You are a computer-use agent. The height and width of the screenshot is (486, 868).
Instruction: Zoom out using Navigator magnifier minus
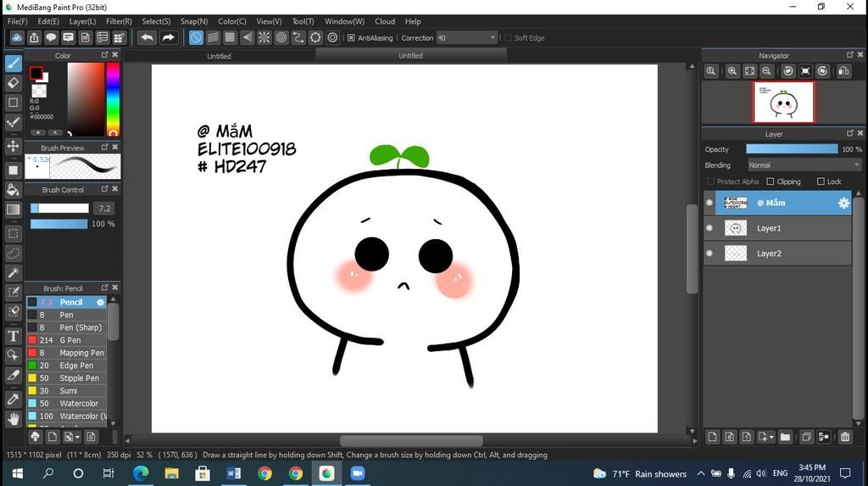(766, 71)
